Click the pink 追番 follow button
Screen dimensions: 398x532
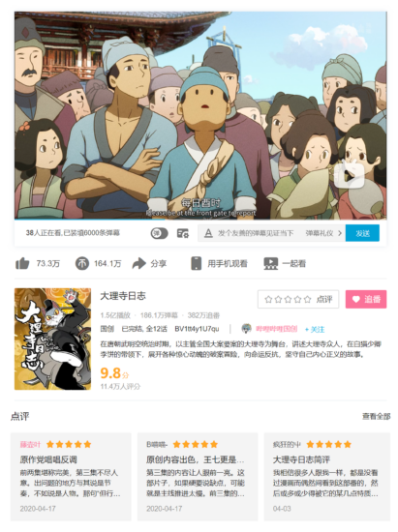366,299
